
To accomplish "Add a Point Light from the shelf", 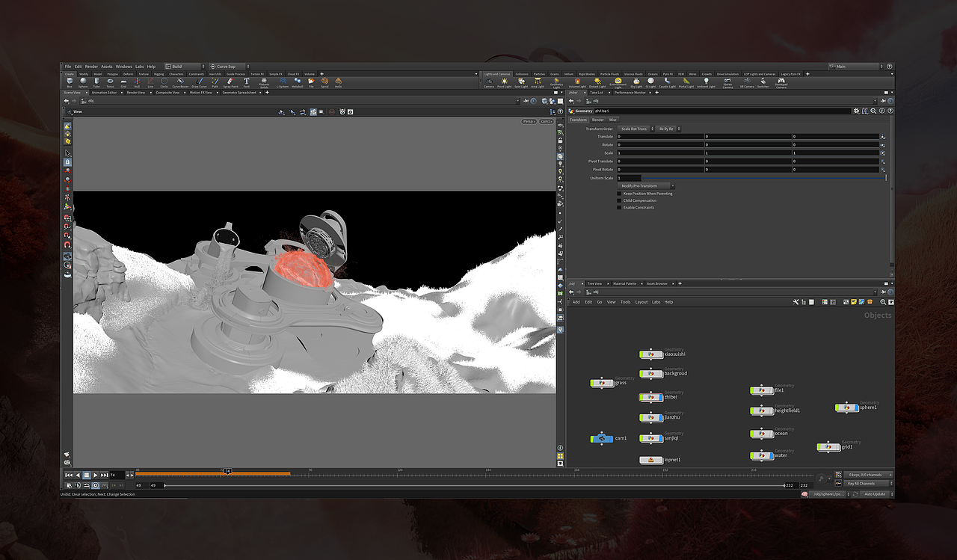I will pyautogui.click(x=505, y=82).
